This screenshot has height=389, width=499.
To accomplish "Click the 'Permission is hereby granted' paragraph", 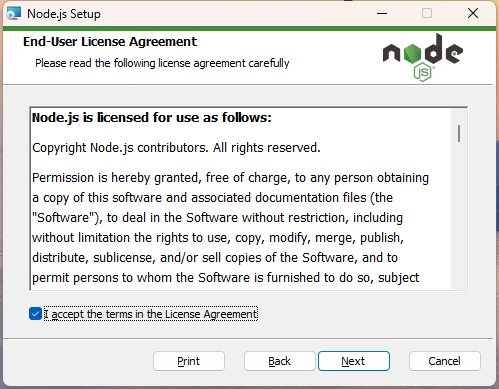I will coord(230,228).
